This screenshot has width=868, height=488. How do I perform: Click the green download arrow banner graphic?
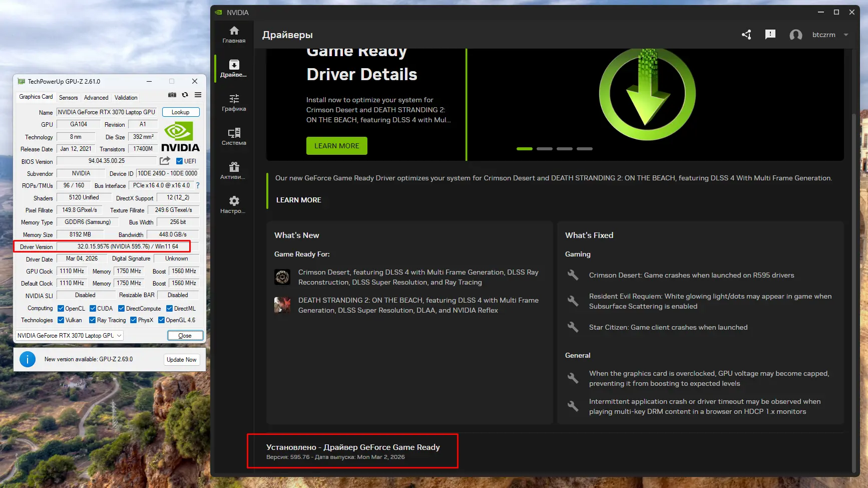coord(647,94)
